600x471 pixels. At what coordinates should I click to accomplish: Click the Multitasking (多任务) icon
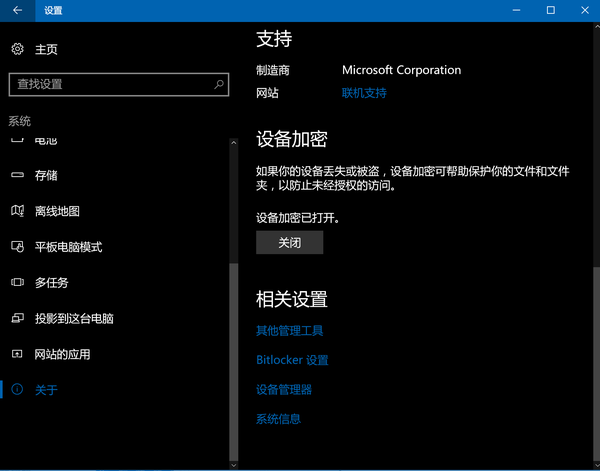click(x=17, y=282)
